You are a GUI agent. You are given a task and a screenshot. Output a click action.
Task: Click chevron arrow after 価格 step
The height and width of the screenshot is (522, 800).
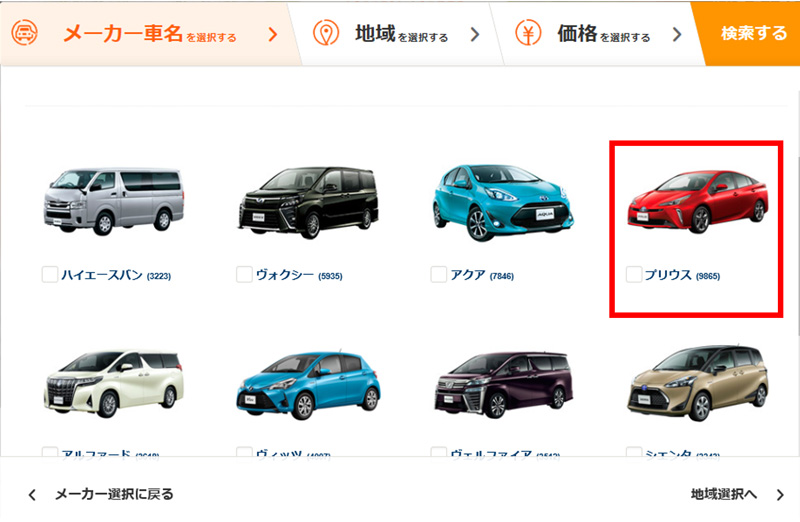click(x=677, y=34)
